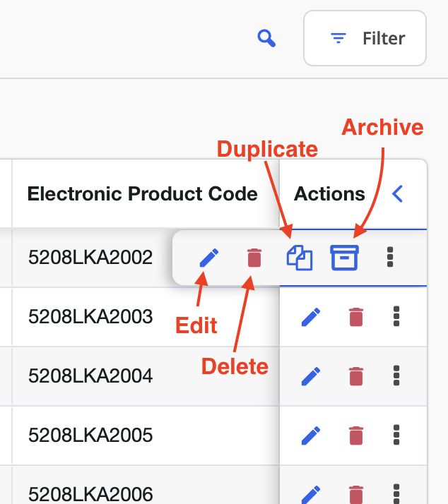This screenshot has width=448, height=504.
Task: Select the Electronic Product Code column header
Action: coord(143,194)
